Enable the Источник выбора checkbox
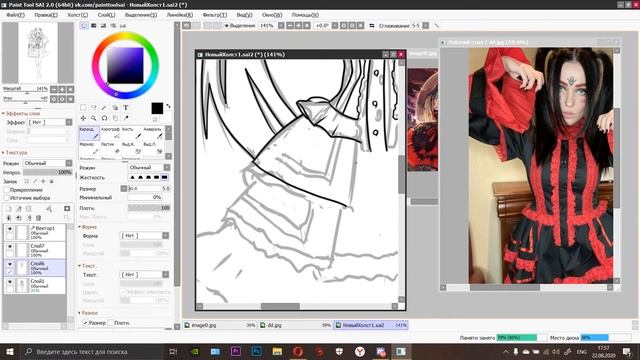Image resolution: width=640 pixels, height=360 pixels. coord(7,198)
